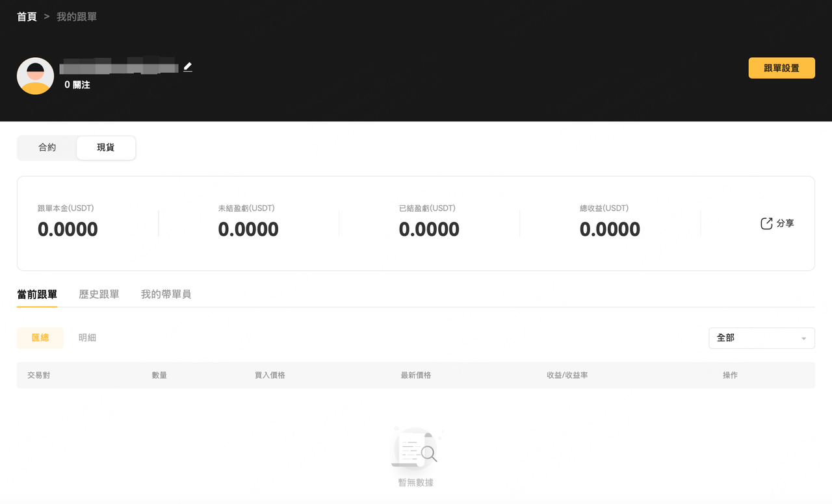This screenshot has width=832, height=504.
Task: Switch to the 明細 detail view
Action: coord(87,338)
